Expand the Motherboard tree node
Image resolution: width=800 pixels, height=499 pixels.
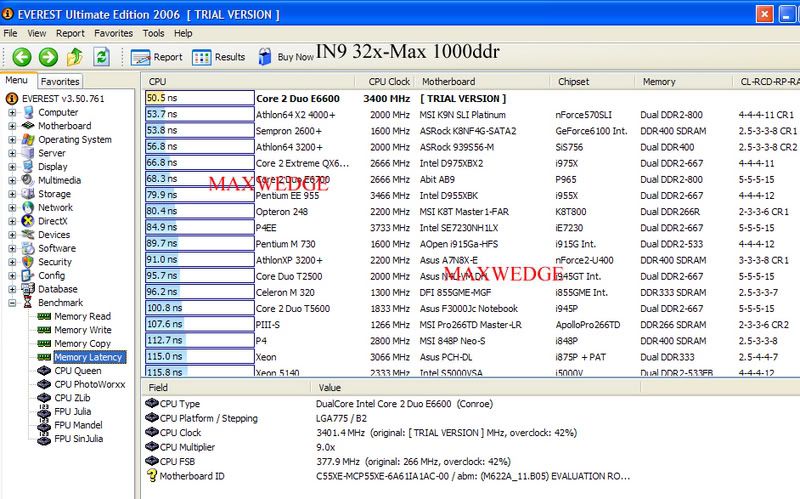[x=12, y=126]
